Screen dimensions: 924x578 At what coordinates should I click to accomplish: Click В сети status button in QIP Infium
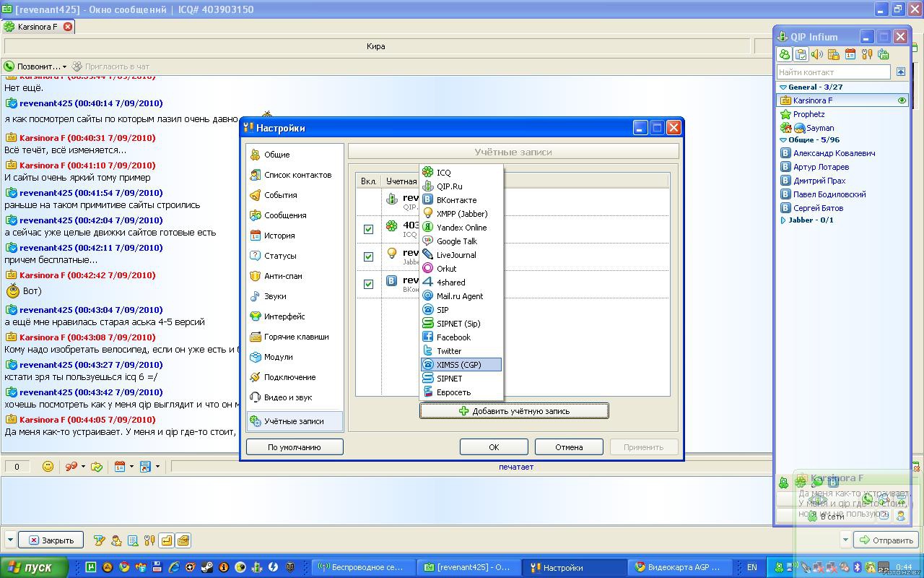825,516
